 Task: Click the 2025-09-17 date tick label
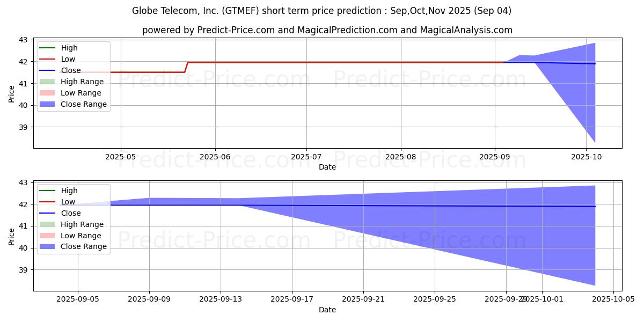point(292,299)
